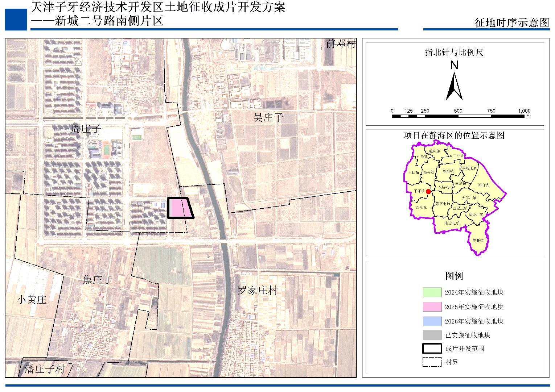Click the green 2024年实施征收地块 swatch
The image size is (555, 392).
(x=432, y=292)
